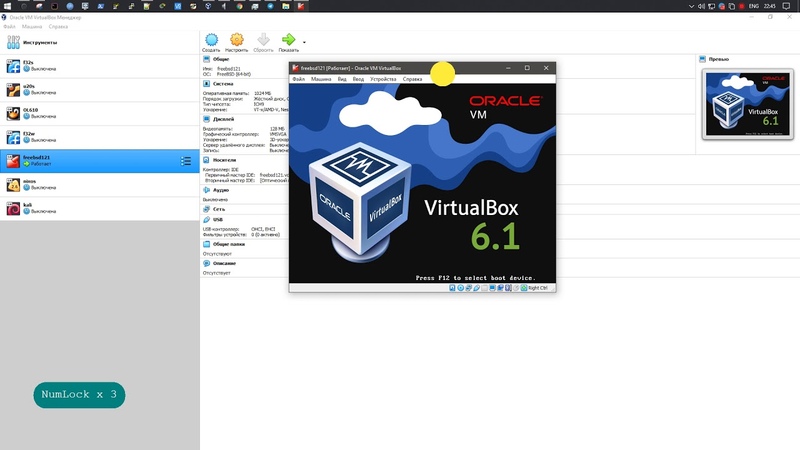Click the Превью panel header icon
The height and width of the screenshot is (450, 800).
coord(703,59)
